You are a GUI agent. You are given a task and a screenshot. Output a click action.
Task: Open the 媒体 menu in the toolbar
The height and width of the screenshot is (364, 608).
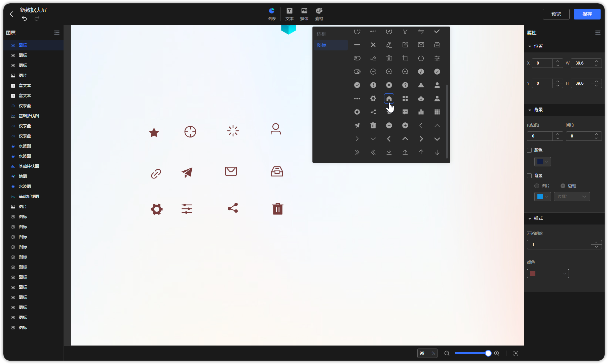pyautogui.click(x=304, y=14)
